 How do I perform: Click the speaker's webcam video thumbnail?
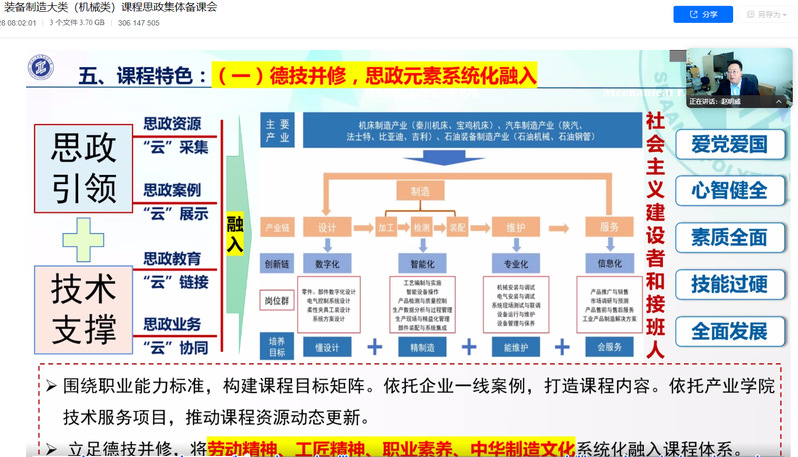pyautogui.click(x=736, y=72)
